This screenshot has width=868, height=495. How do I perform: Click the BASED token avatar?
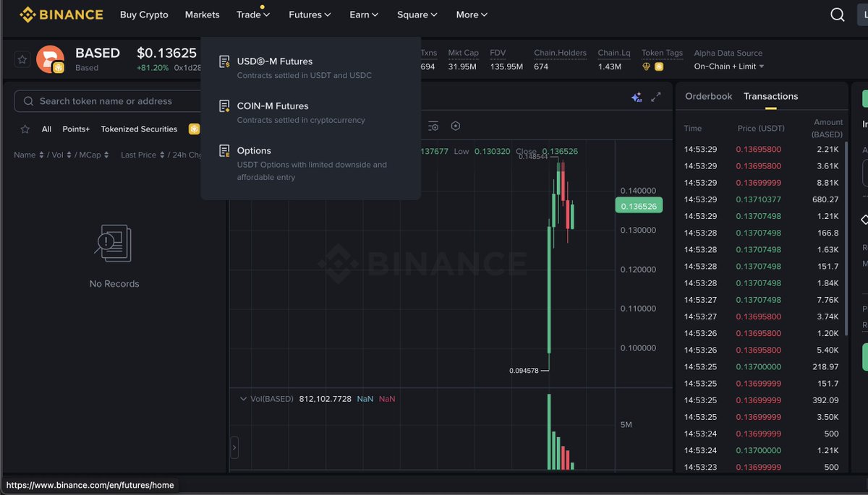pyautogui.click(x=50, y=59)
